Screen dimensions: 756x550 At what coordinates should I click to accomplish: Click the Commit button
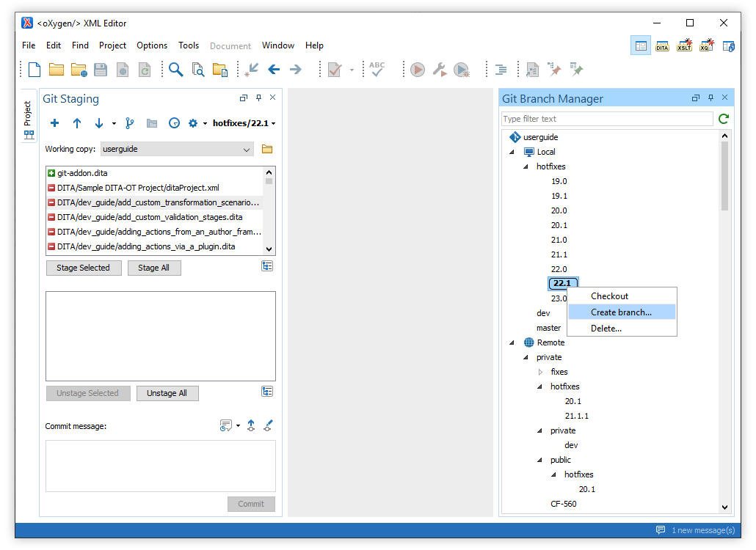(251, 504)
